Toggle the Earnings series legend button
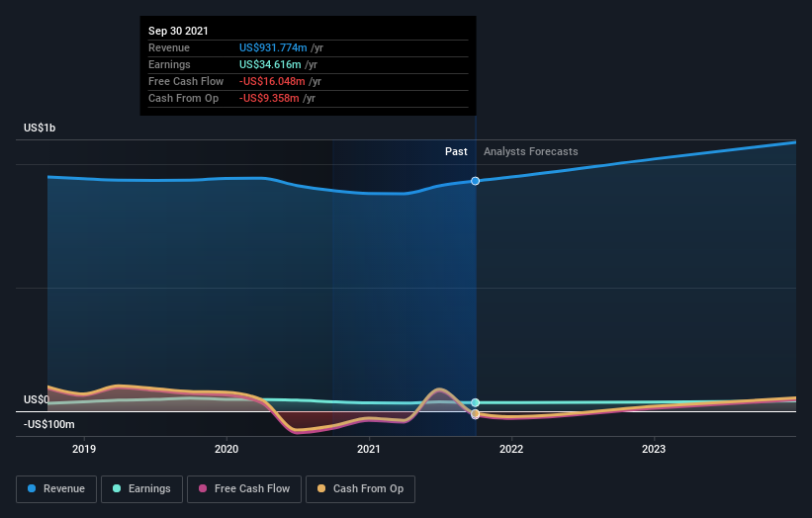The width and height of the screenshot is (812, 518). (x=141, y=489)
